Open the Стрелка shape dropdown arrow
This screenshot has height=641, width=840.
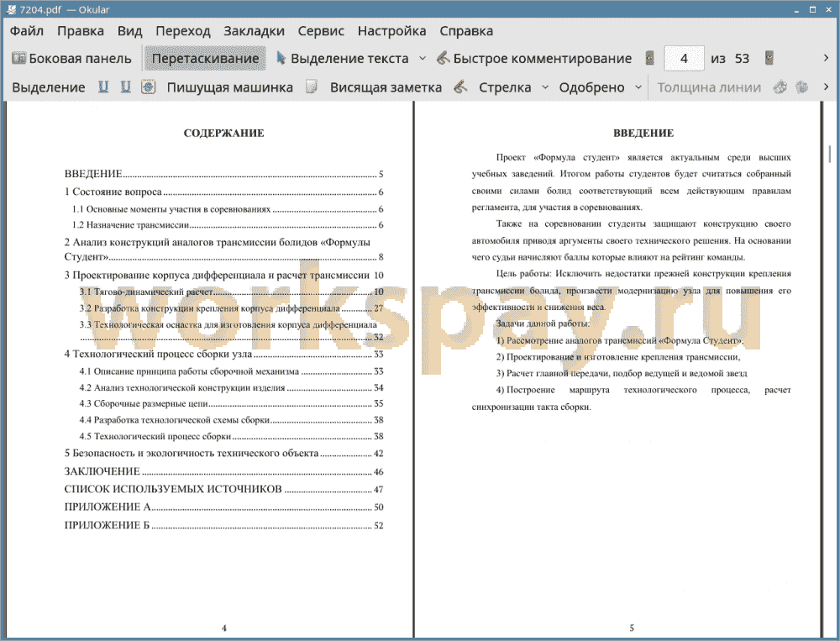coord(545,87)
